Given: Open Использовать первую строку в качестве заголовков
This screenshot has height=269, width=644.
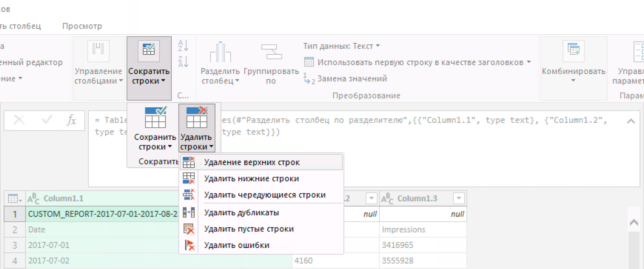Looking at the screenshot, I should coord(417,62).
